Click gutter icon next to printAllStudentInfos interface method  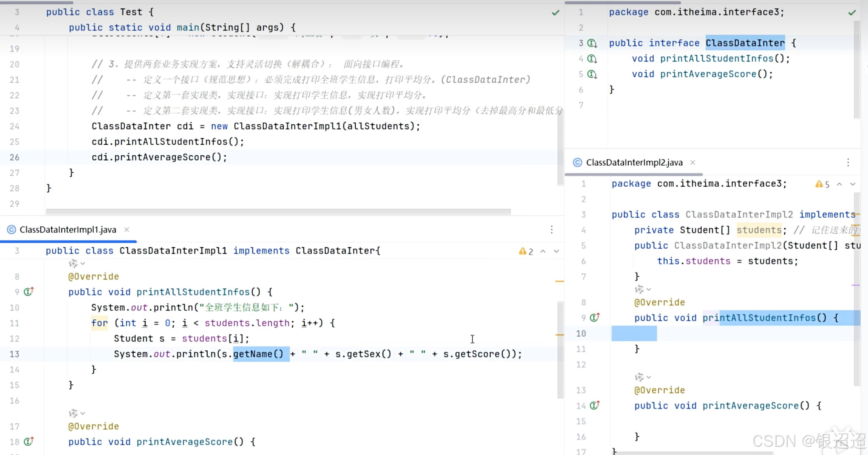pyautogui.click(x=592, y=59)
